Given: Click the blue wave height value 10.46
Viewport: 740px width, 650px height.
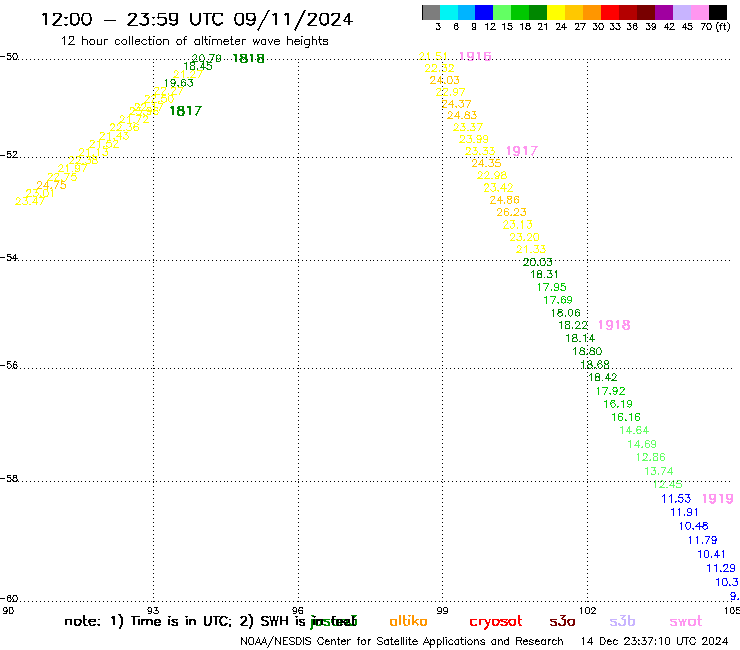Looking at the screenshot, I should coord(693,526).
